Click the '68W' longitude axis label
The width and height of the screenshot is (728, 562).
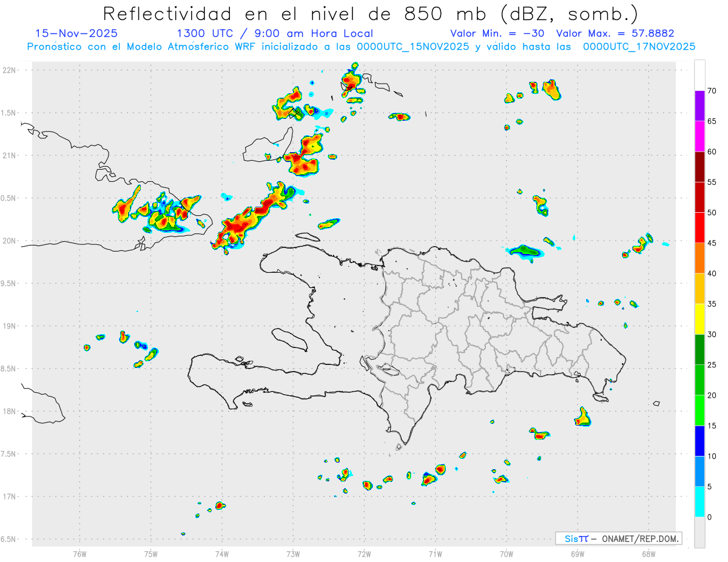[x=649, y=554]
